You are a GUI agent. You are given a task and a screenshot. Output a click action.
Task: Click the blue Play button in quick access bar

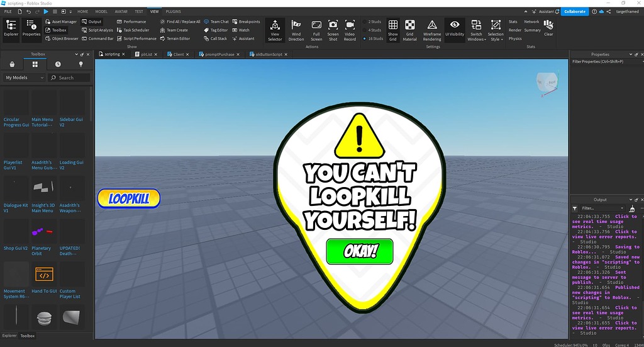pos(46,11)
